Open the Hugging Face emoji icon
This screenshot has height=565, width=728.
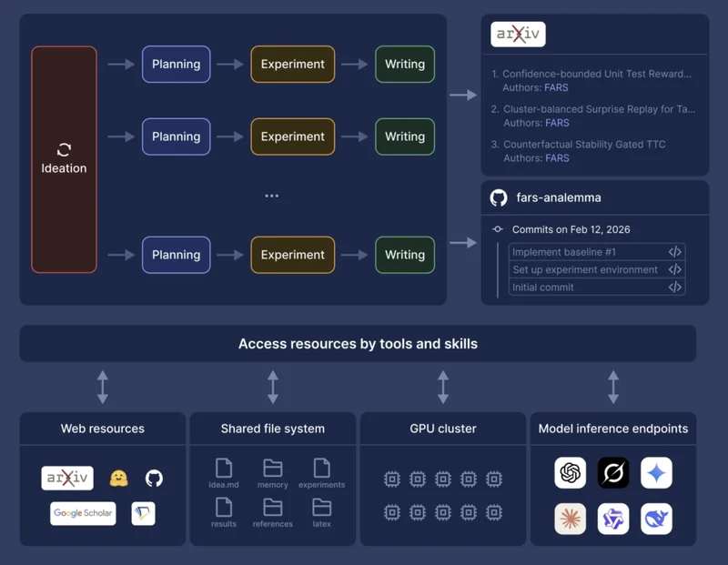tap(118, 478)
